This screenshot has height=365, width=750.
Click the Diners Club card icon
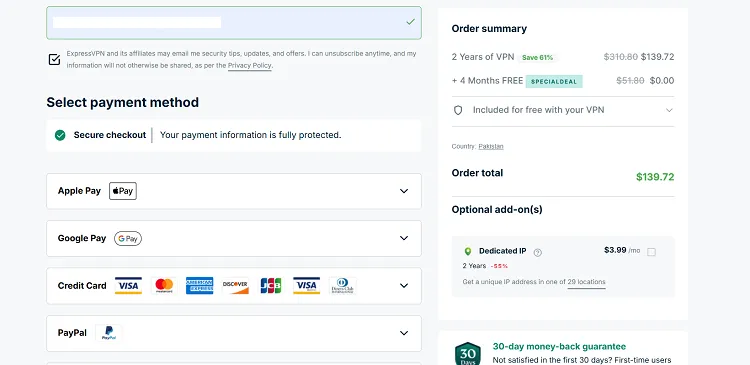(x=342, y=286)
